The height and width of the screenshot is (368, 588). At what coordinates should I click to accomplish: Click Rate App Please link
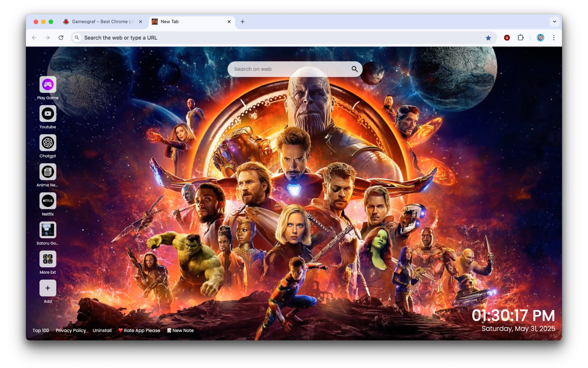point(139,330)
